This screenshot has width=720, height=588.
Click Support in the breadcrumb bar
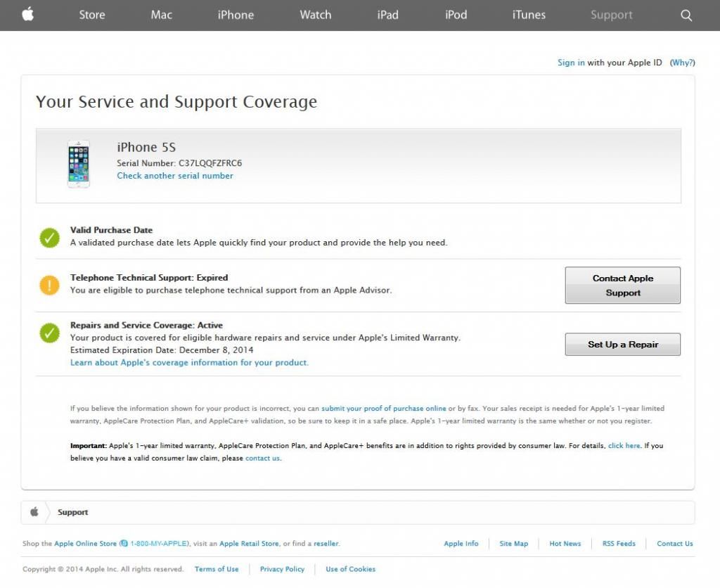pyautogui.click(x=73, y=512)
